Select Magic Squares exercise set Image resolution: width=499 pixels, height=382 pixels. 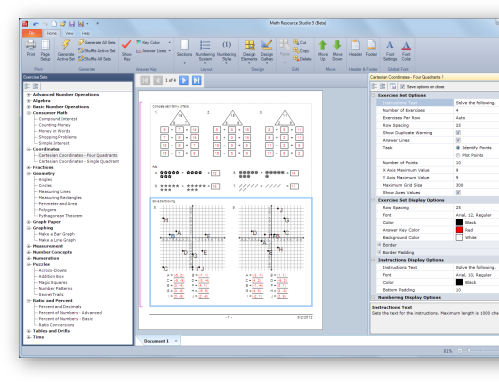[x=53, y=282]
